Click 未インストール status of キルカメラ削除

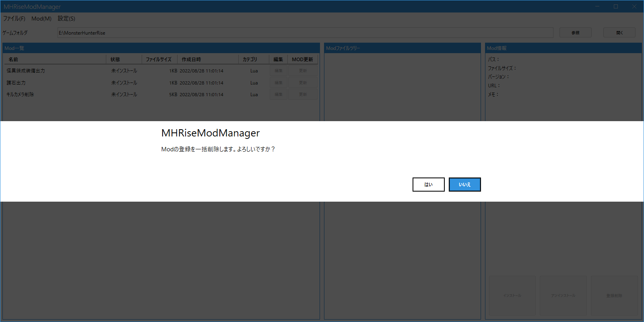124,95
